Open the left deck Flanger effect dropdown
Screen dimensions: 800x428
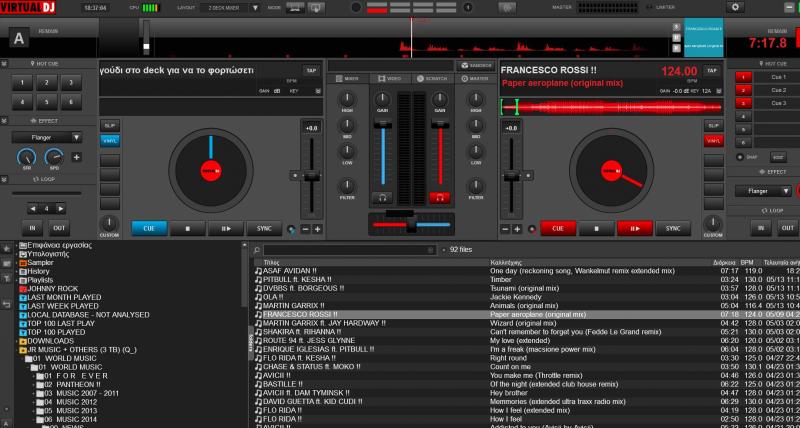[x=47, y=137]
